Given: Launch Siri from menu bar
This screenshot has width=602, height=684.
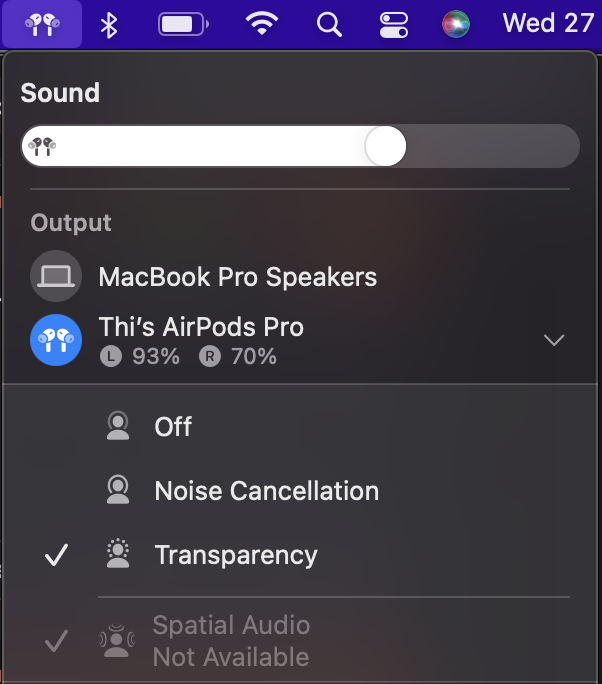Looking at the screenshot, I should 456,24.
